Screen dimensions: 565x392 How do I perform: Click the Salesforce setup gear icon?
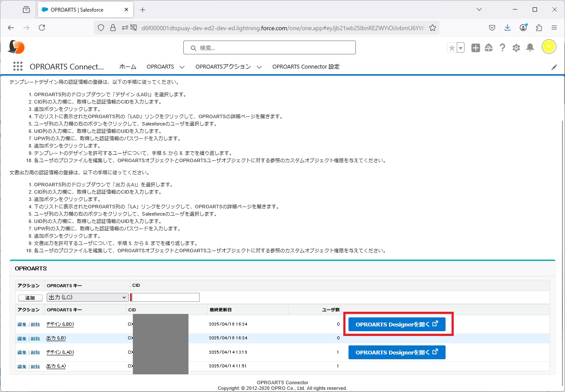point(516,48)
